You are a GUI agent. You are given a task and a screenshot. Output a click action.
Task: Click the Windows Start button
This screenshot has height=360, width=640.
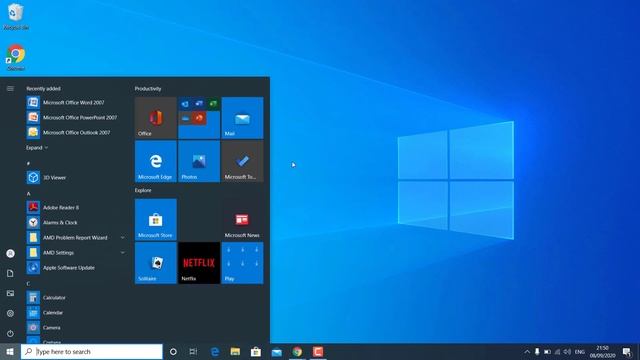(10, 351)
